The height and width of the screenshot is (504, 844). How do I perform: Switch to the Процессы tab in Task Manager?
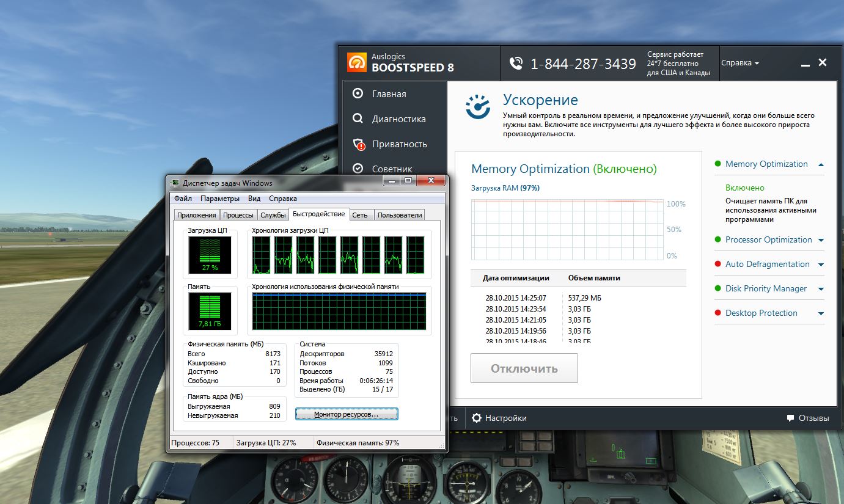pos(238,215)
